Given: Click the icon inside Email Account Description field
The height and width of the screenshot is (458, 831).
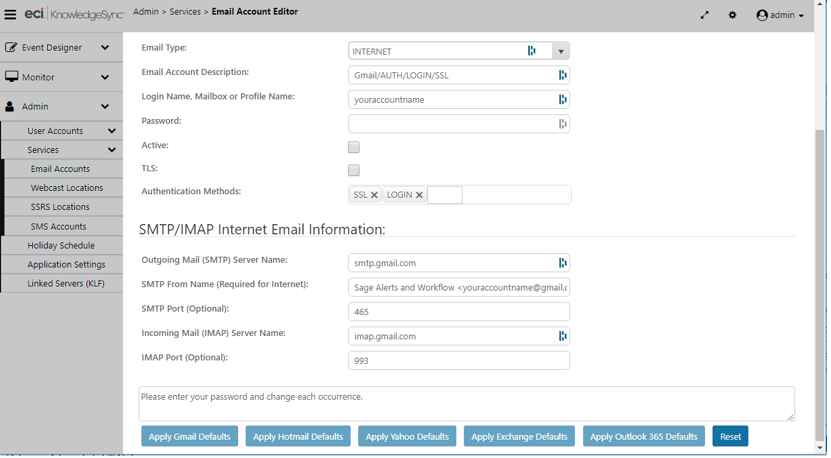Looking at the screenshot, I should click(x=562, y=75).
